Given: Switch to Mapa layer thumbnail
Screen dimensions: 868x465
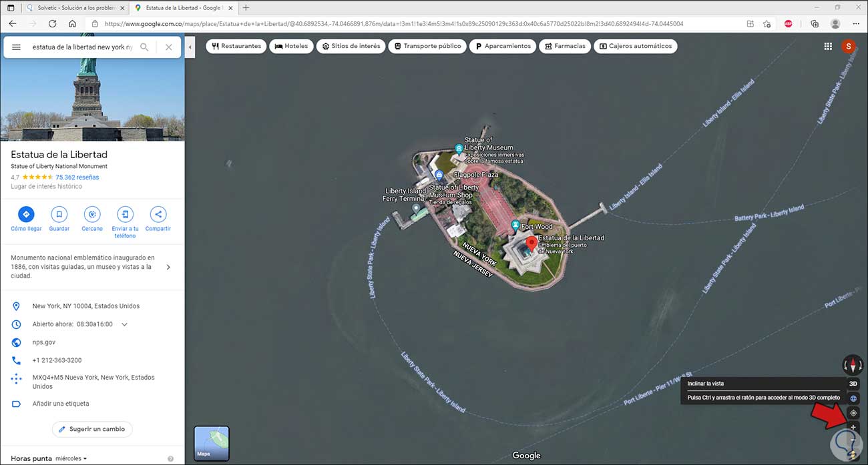Looking at the screenshot, I should coord(212,444).
